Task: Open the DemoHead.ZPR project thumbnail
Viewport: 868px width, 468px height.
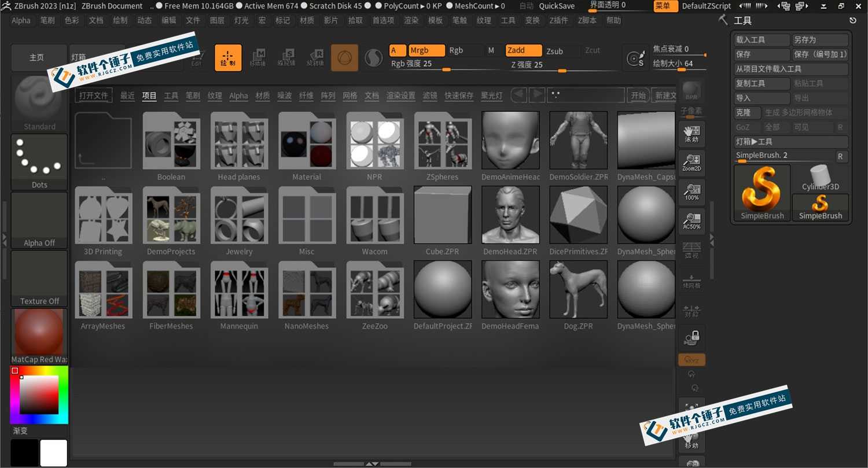Action: tap(510, 215)
